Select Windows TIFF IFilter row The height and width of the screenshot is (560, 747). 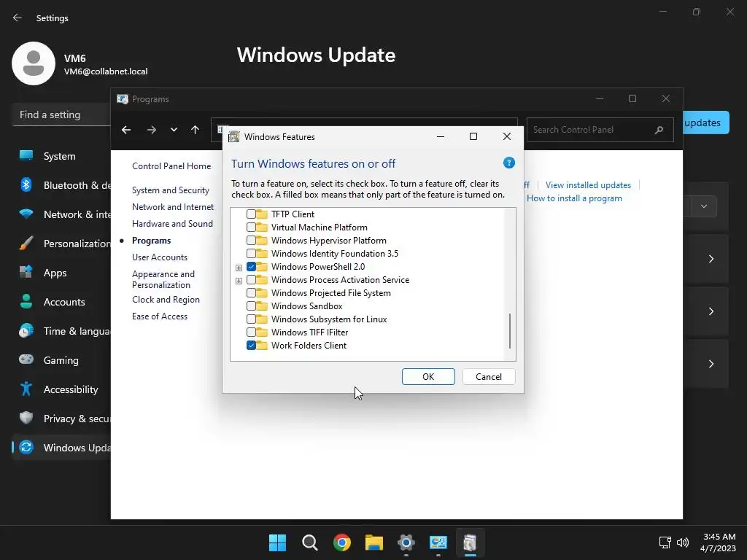click(309, 332)
